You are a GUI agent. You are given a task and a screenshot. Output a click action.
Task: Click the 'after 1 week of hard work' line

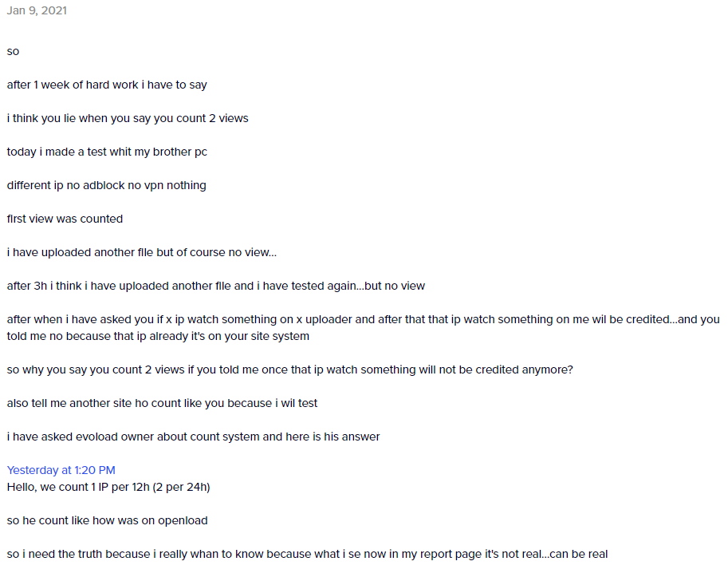(x=107, y=85)
